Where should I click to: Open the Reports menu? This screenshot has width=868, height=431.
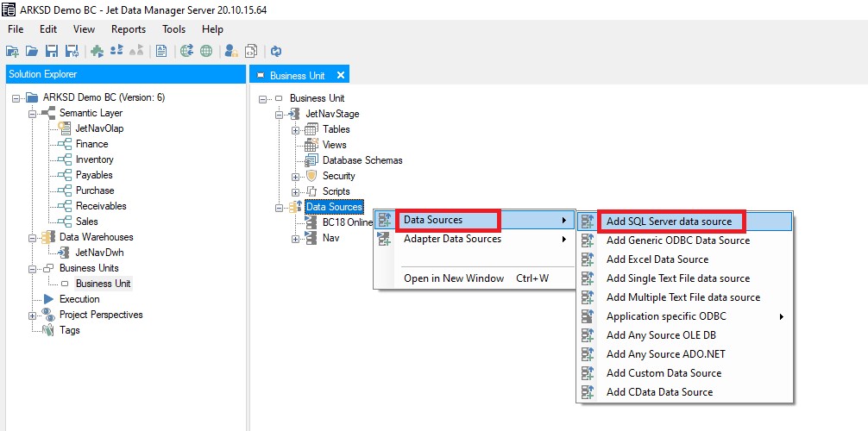tap(129, 29)
